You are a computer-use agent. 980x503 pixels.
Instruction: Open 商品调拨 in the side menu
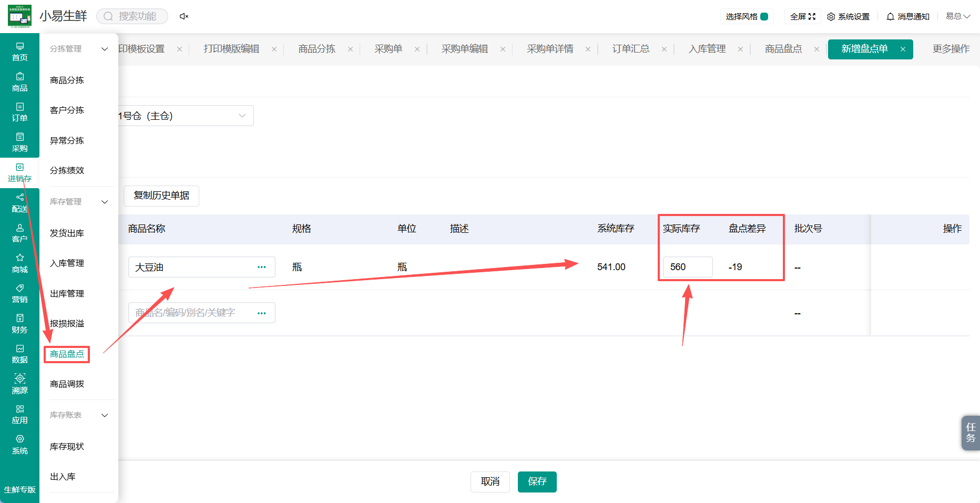point(67,384)
